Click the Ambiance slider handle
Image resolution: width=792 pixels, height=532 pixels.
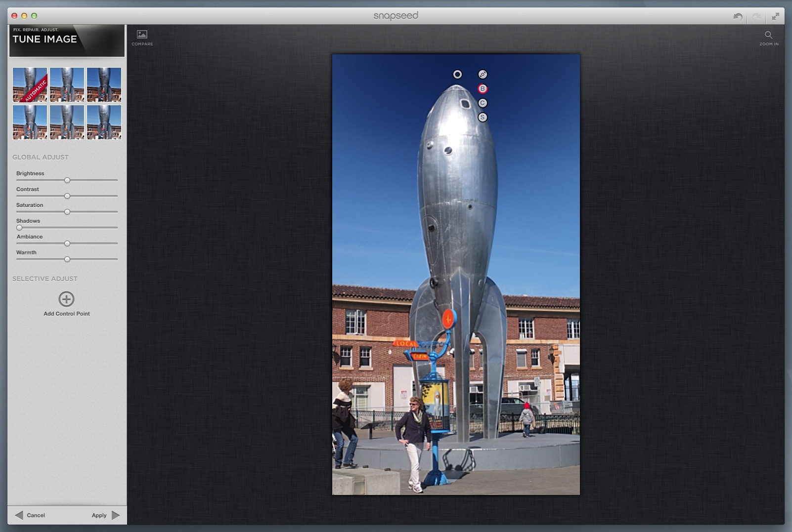tap(67, 244)
